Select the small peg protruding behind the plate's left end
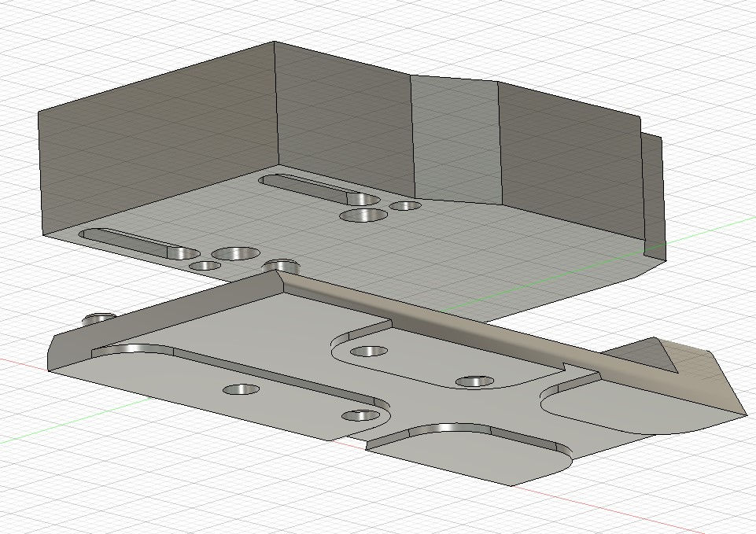This screenshot has height=534, width=756. [98, 318]
